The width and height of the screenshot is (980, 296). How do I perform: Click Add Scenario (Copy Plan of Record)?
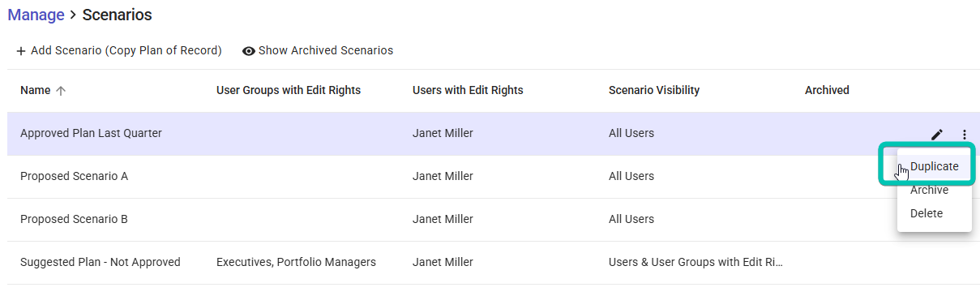click(118, 50)
